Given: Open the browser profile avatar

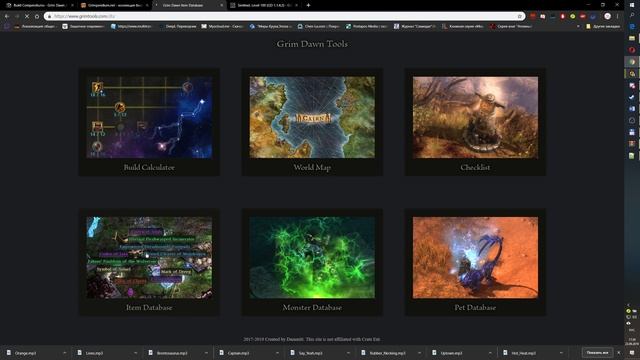Looking at the screenshot, I should point(607,16).
